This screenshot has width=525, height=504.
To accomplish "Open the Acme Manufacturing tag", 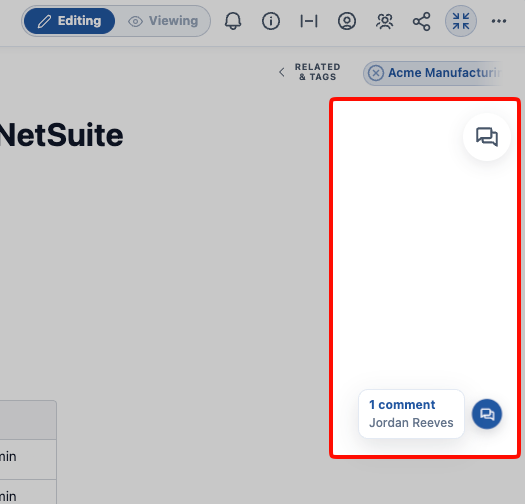I will (x=445, y=73).
